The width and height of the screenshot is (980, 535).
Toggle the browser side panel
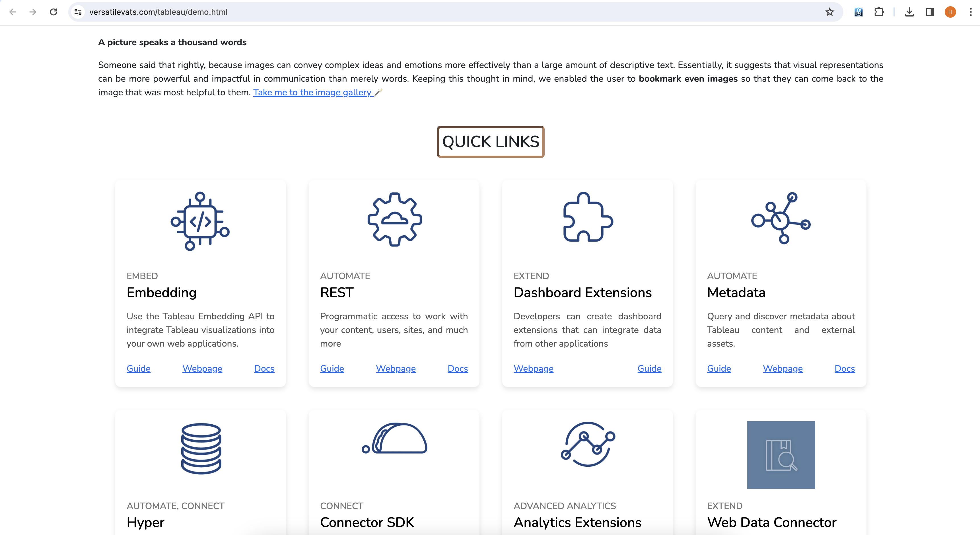click(930, 12)
